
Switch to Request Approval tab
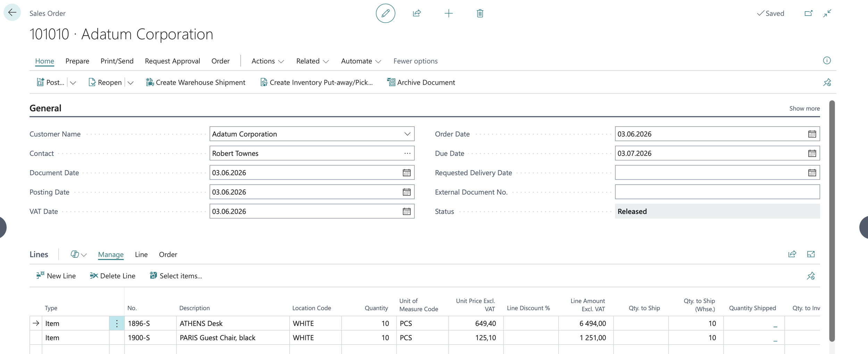click(173, 61)
